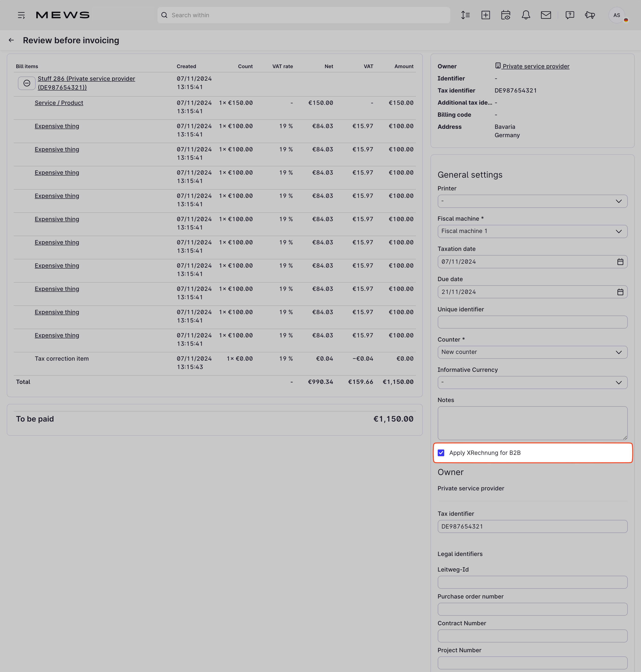This screenshot has height=672, width=641.
Task: Click the To be paid label
Action: [x=35, y=419]
